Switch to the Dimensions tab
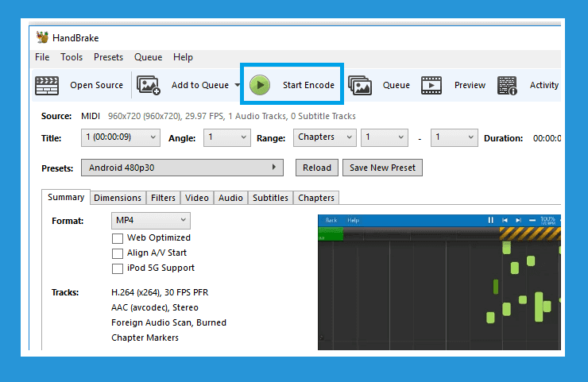 (118, 198)
